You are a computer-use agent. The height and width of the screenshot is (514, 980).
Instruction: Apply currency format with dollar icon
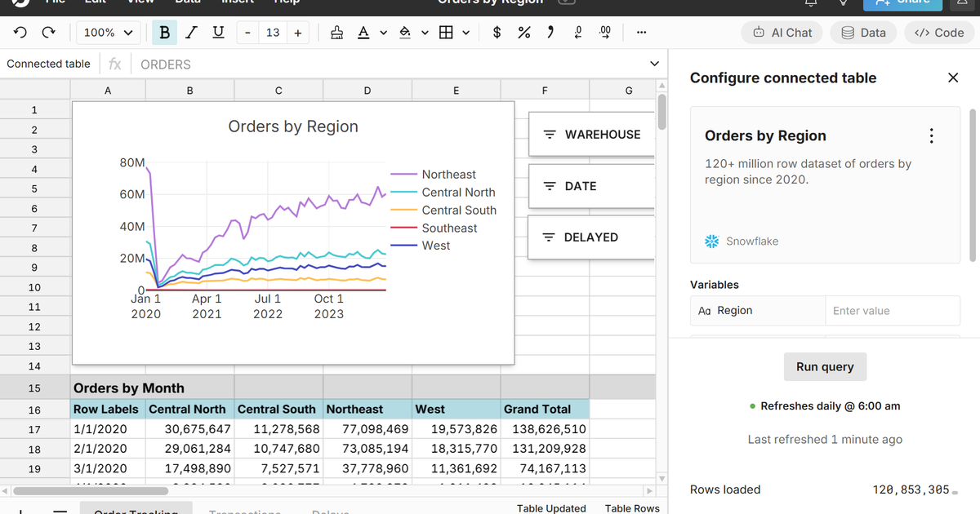[497, 33]
